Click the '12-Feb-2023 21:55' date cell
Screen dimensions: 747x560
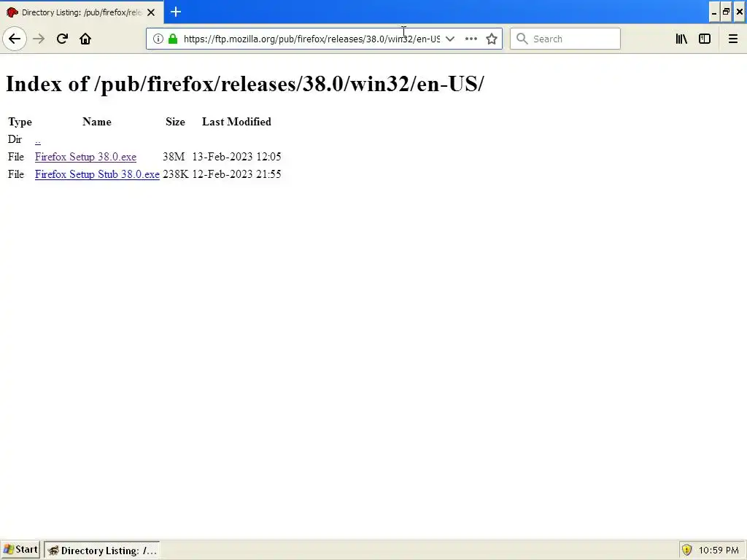[x=237, y=174]
